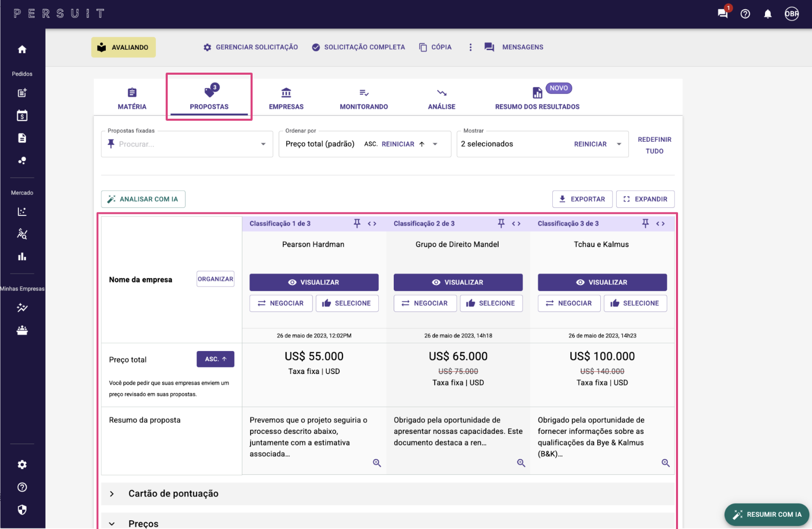Pin the Tchau e Kalmus proposal
This screenshot has height=529, width=812.
tap(645, 223)
